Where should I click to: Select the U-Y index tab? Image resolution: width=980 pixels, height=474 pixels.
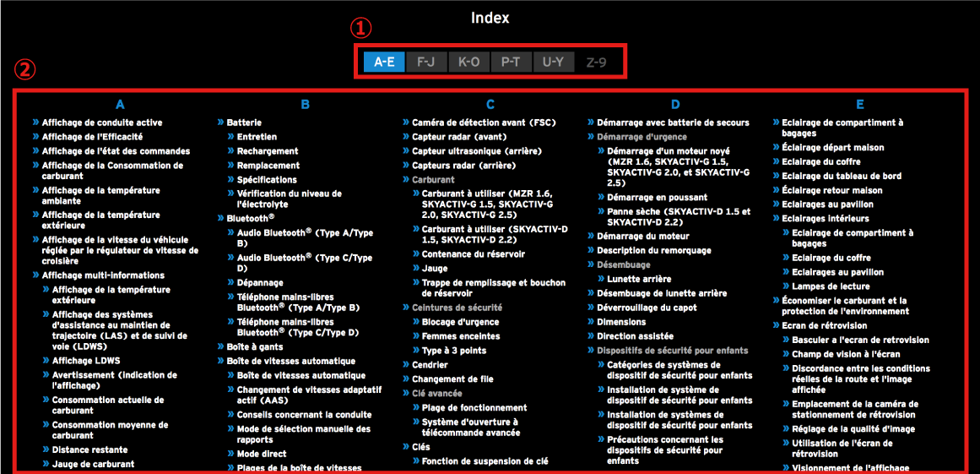554,62
